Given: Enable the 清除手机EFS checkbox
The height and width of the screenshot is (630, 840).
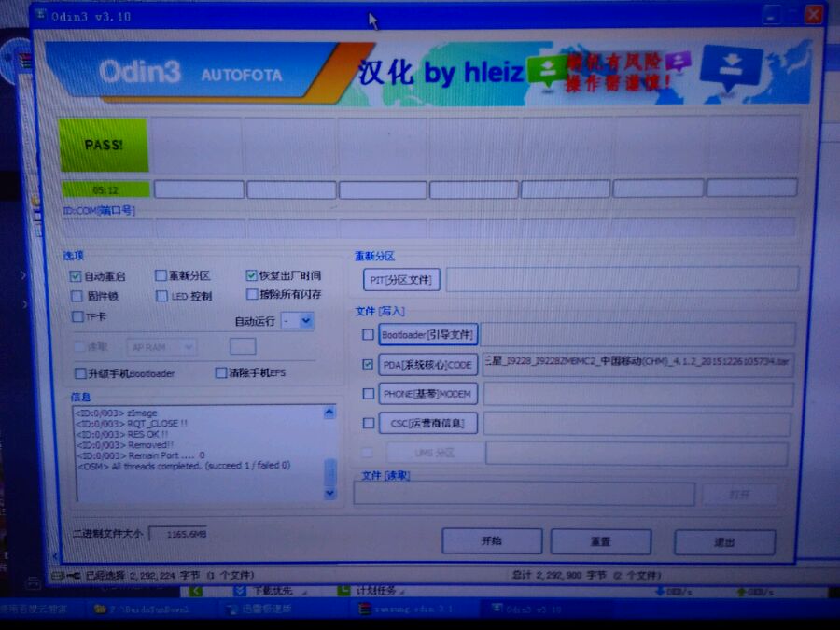Looking at the screenshot, I should [220, 372].
